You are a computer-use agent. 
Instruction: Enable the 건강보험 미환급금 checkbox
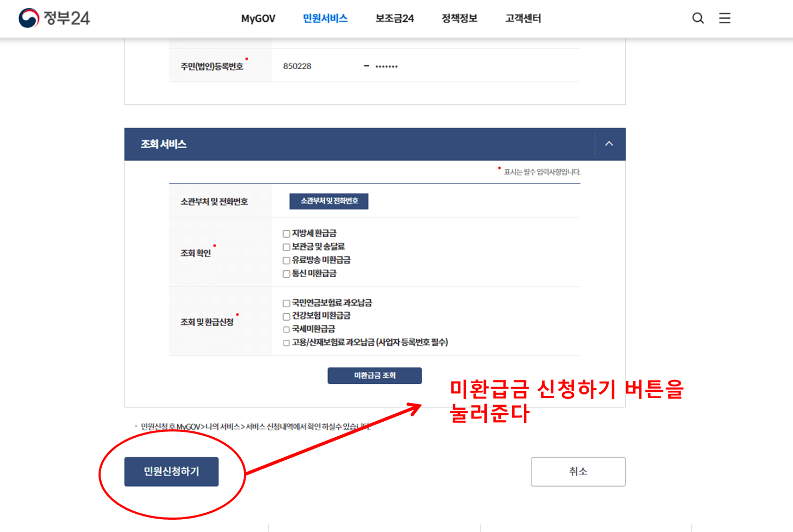[286, 316]
